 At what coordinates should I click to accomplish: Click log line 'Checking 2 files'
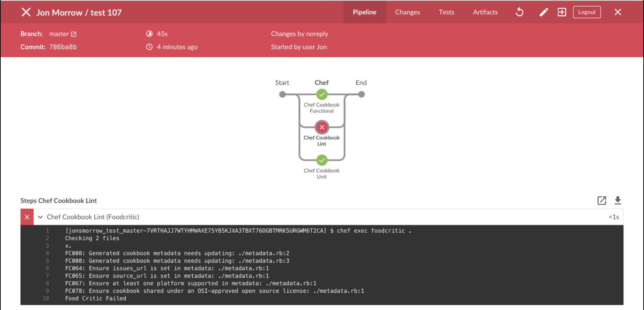point(92,238)
